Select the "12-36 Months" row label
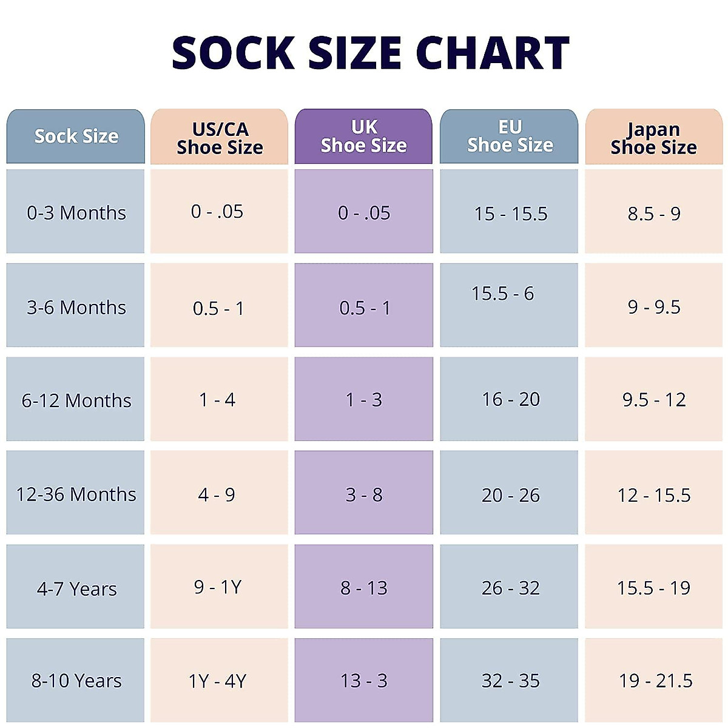728x728 pixels. (x=76, y=494)
